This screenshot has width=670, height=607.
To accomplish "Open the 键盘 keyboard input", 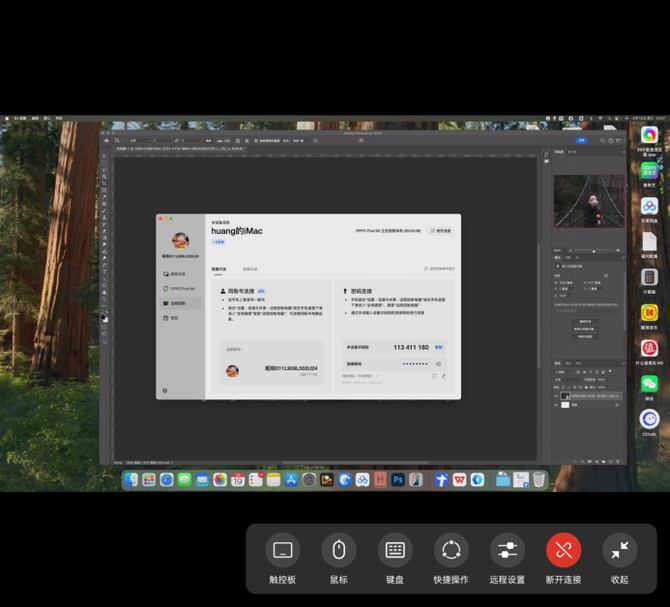I will 395,550.
